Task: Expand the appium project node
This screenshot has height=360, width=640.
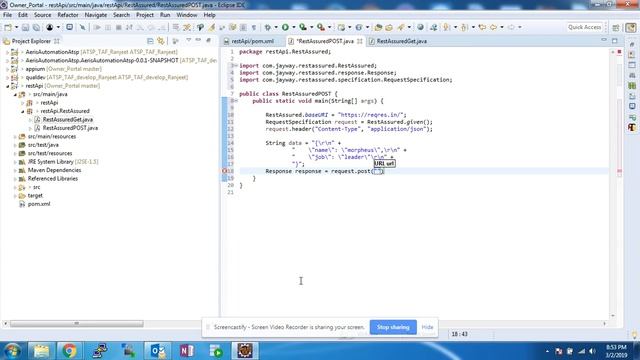Action: click(7, 69)
